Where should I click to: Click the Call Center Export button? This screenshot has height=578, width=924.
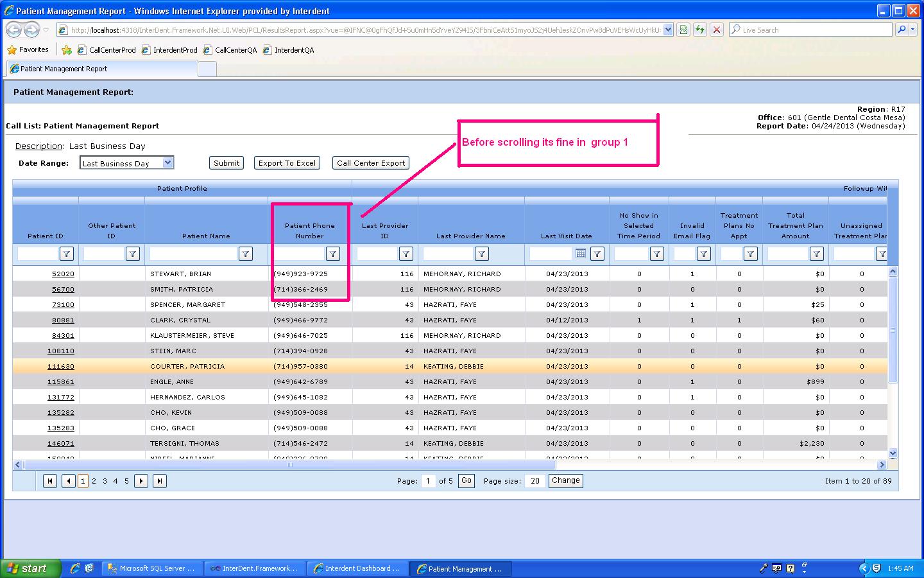pyautogui.click(x=371, y=163)
